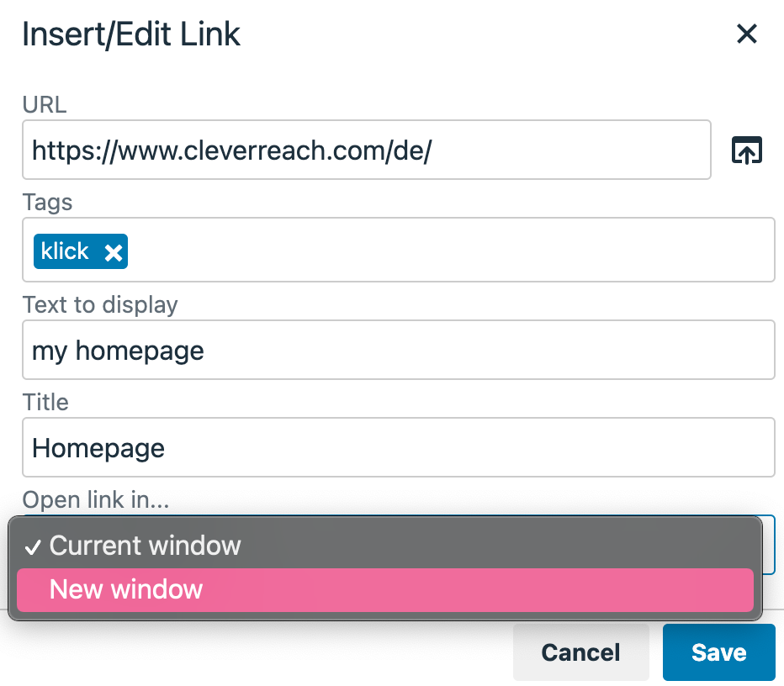Click the select box edge behind the dropdown list
784x686 pixels.
click(769, 545)
